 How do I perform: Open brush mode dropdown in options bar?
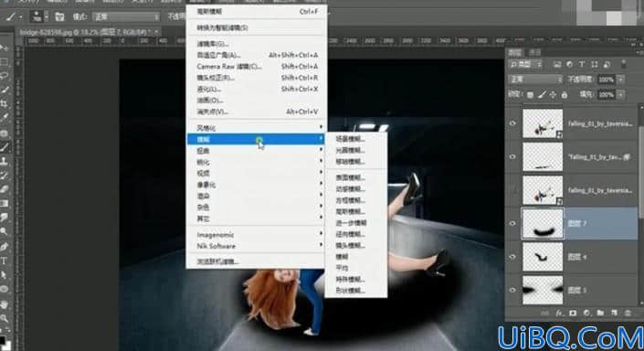click(126, 16)
